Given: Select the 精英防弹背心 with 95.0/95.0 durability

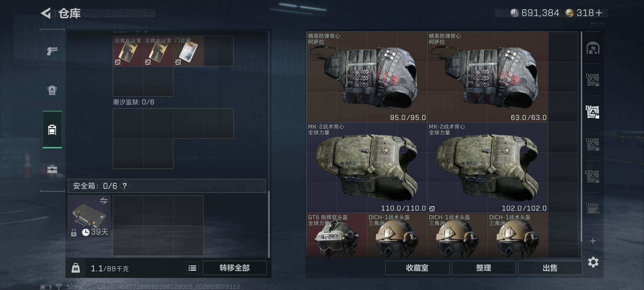Looking at the screenshot, I should coord(367,77).
